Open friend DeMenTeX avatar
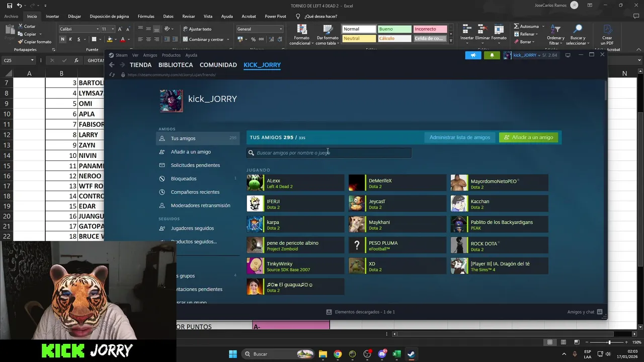Image resolution: width=644 pixels, height=362 pixels. tap(357, 183)
